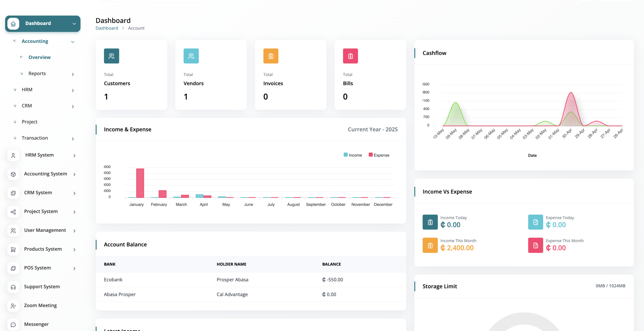Click the Messenger chat bubble icon
This screenshot has height=331, width=644.
(x=13, y=325)
